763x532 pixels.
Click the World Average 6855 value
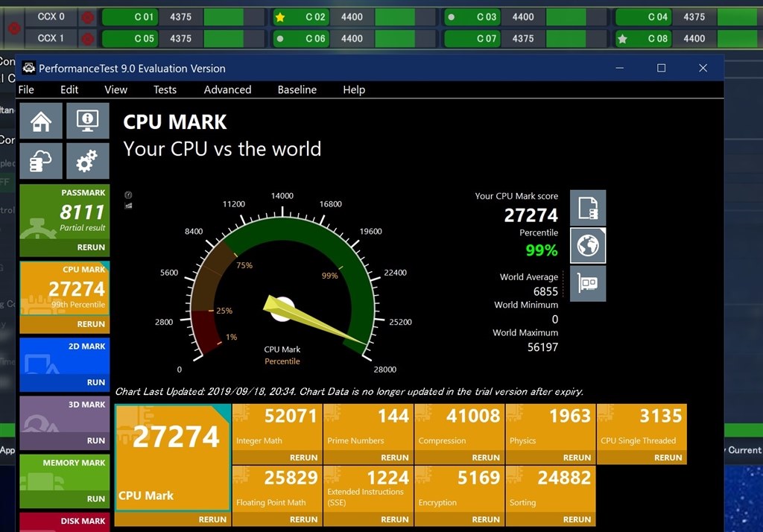(545, 291)
